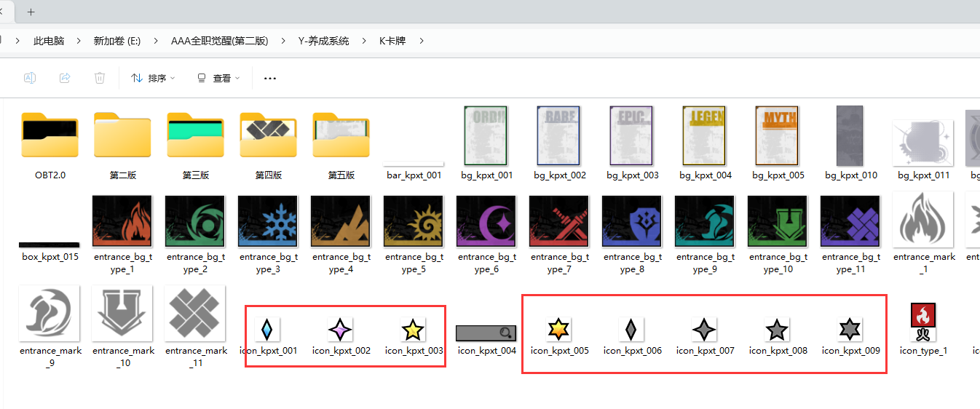Open the 排序 sort dropdown

coord(153,78)
